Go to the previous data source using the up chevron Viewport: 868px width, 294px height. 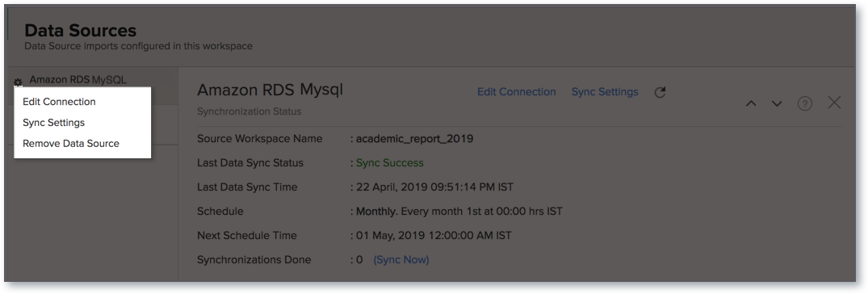[x=751, y=103]
